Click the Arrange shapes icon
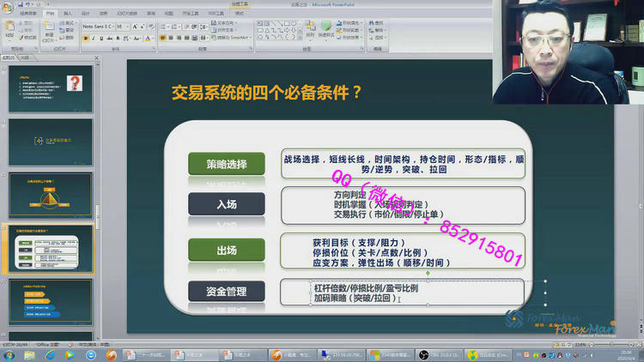Screen dimensions: 644x362 307,29
